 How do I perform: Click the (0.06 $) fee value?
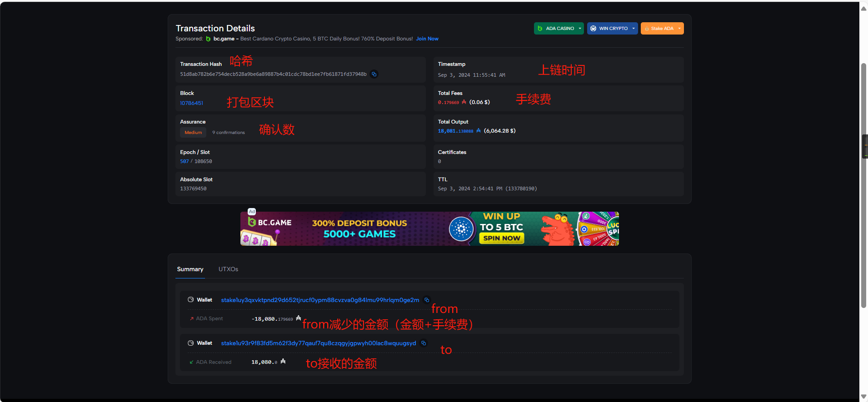point(479,102)
